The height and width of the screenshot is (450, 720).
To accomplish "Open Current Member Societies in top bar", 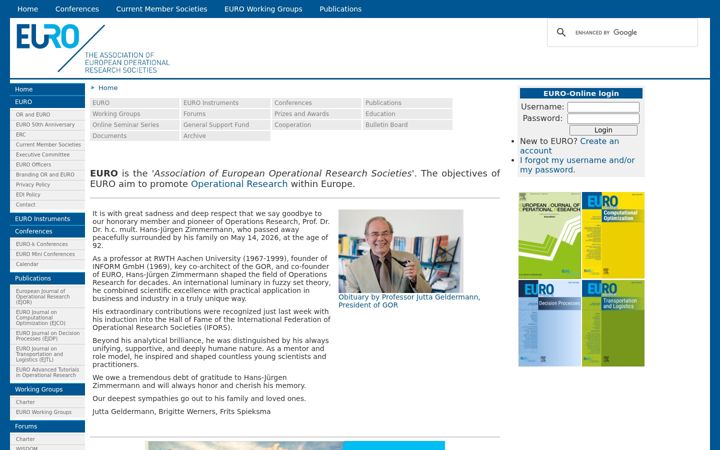I will point(162,9).
